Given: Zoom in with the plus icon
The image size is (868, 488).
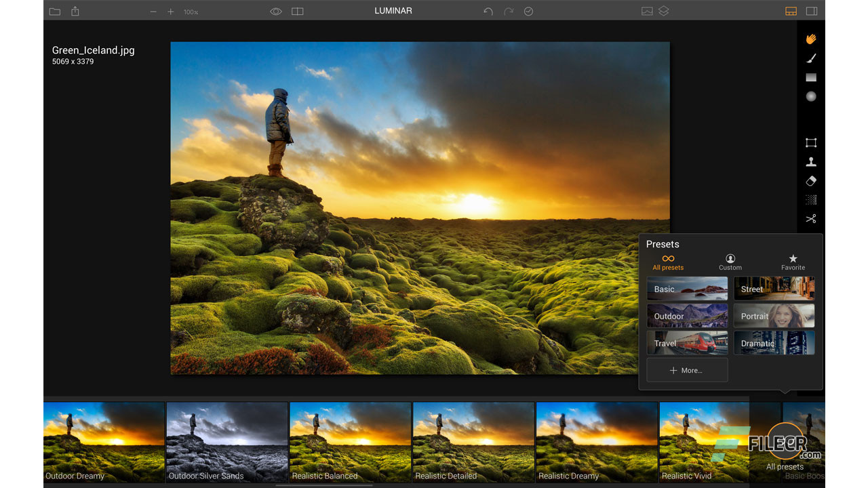Looking at the screenshot, I should (x=171, y=12).
